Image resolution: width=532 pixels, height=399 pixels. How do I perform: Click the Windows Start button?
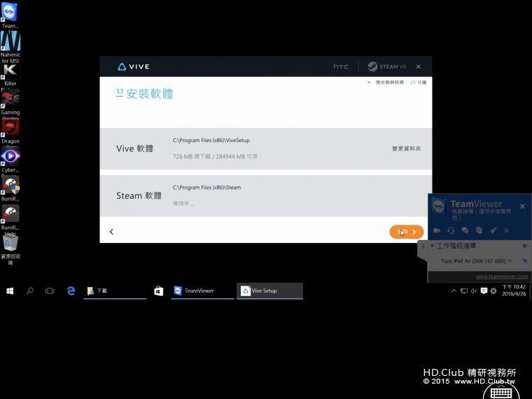[x=10, y=290]
